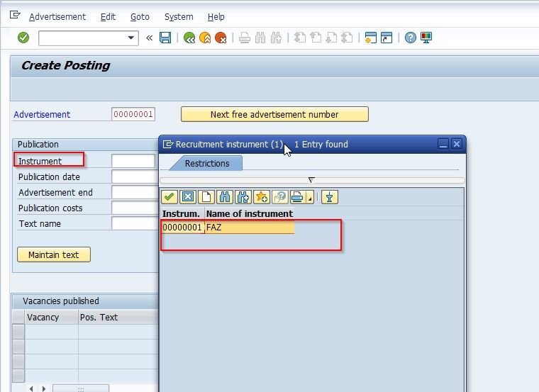
Task: Switch to the Restrictions tab
Action: (207, 163)
